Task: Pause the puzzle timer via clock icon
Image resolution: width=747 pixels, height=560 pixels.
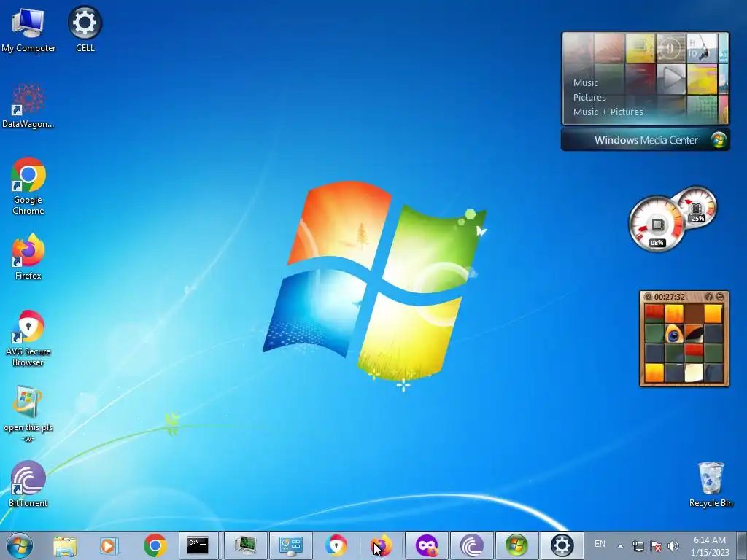Action: coord(648,297)
